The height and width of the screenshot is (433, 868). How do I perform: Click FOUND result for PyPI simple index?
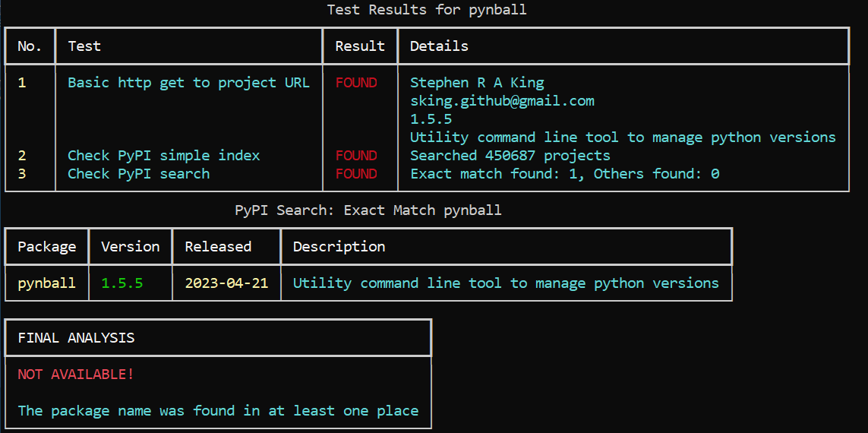356,156
